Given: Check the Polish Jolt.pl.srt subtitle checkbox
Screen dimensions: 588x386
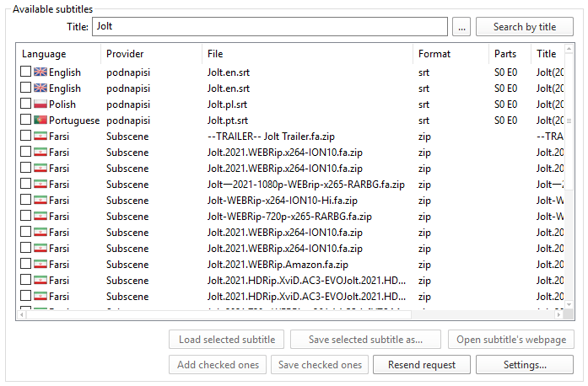Looking at the screenshot, I should pyautogui.click(x=25, y=104).
